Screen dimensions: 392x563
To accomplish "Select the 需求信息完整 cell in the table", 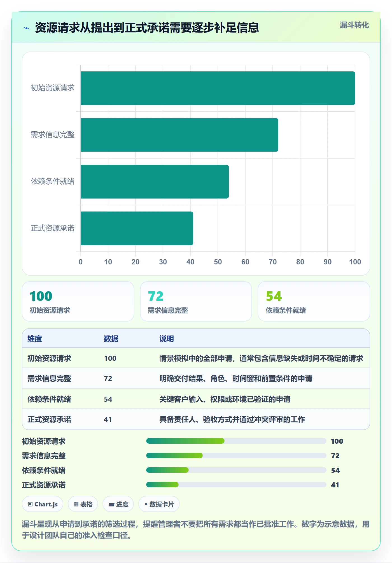I will (x=49, y=378).
